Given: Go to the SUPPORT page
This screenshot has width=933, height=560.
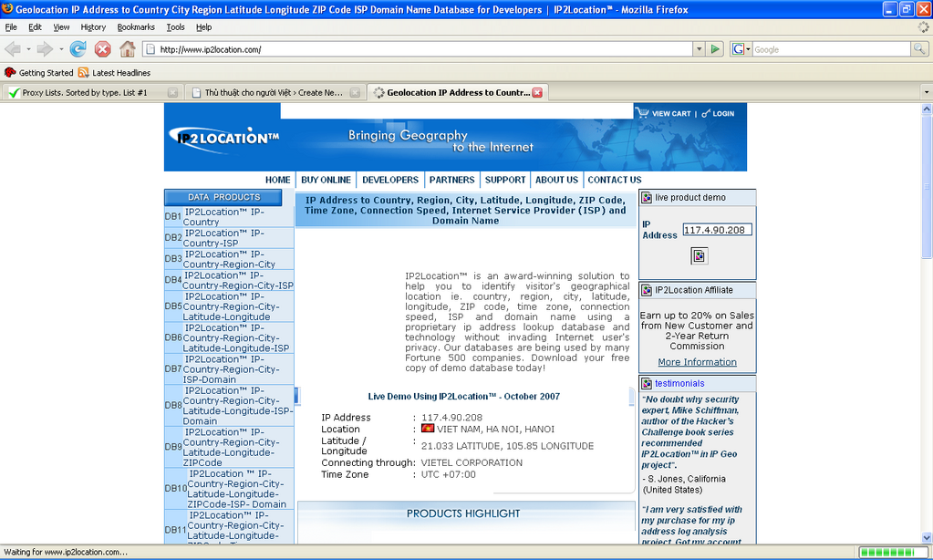Looking at the screenshot, I should pyautogui.click(x=505, y=180).
